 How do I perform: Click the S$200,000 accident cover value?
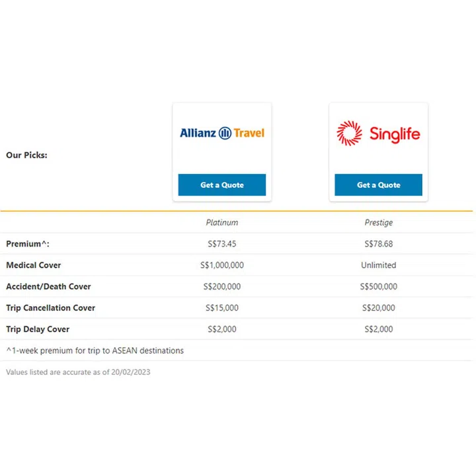point(222,286)
